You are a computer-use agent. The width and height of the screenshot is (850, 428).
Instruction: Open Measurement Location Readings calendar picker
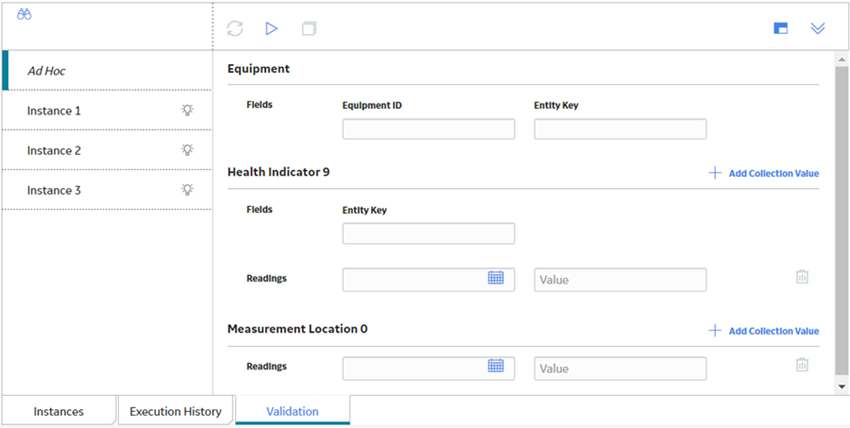point(495,366)
